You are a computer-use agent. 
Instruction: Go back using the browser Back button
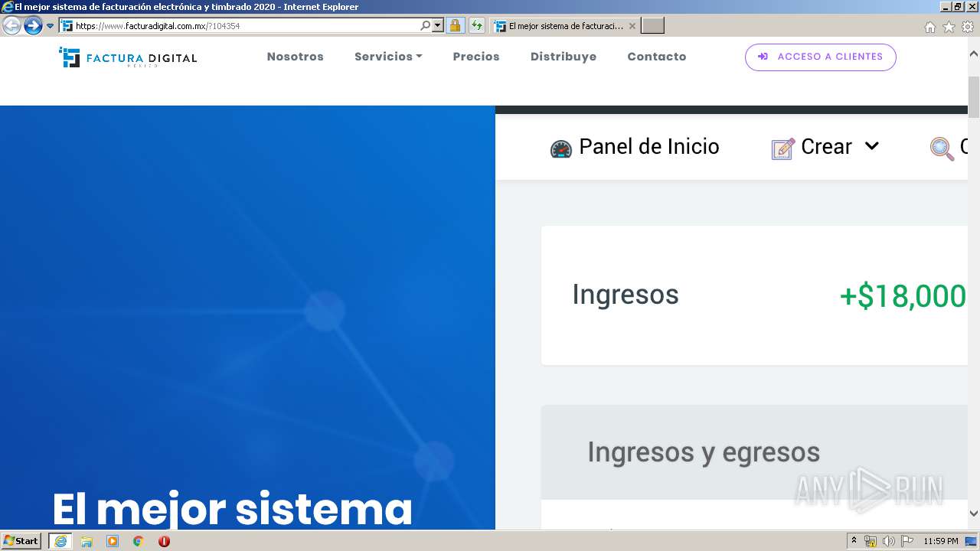[x=11, y=26]
